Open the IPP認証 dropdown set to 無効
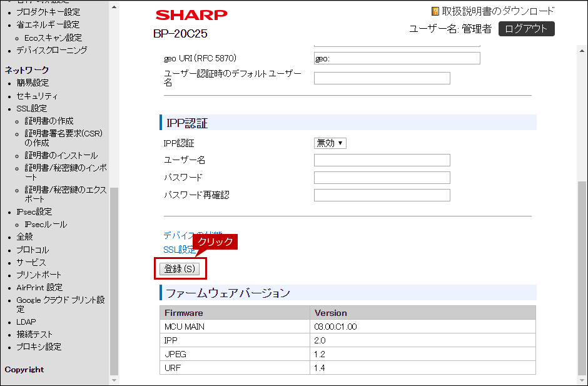 (x=330, y=143)
